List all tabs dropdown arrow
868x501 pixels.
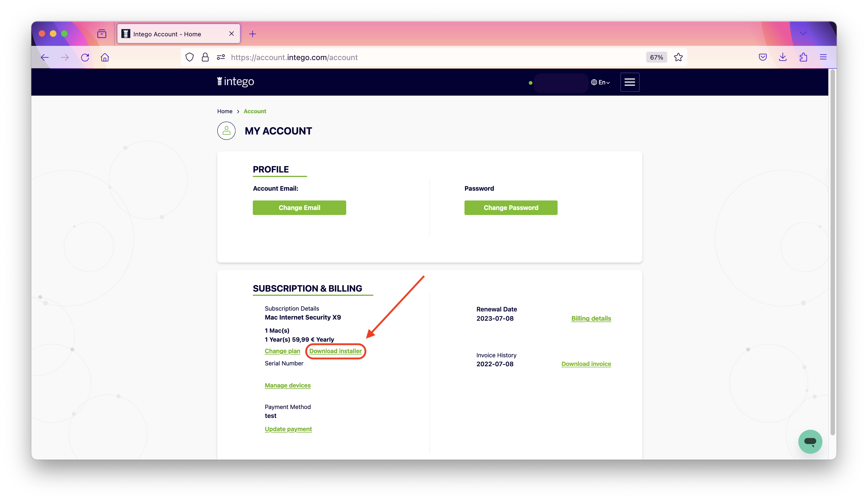point(803,34)
